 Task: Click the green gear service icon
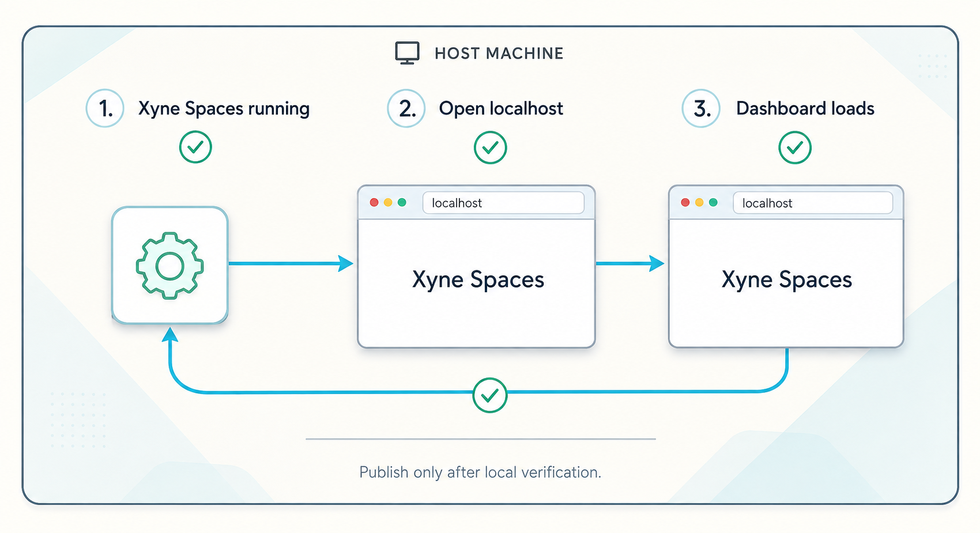click(169, 266)
